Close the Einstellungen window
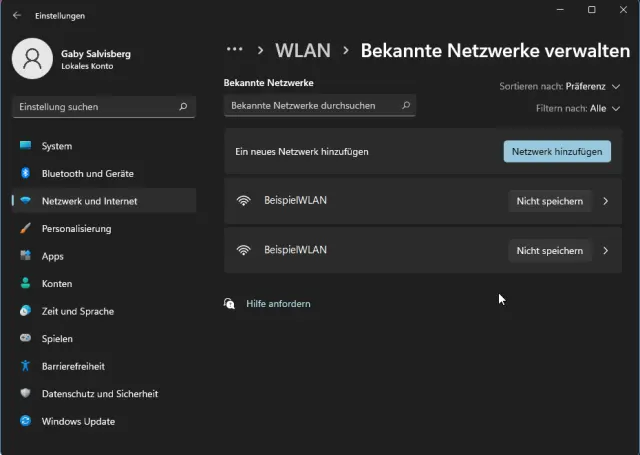The width and height of the screenshot is (640, 455). pos(623,9)
